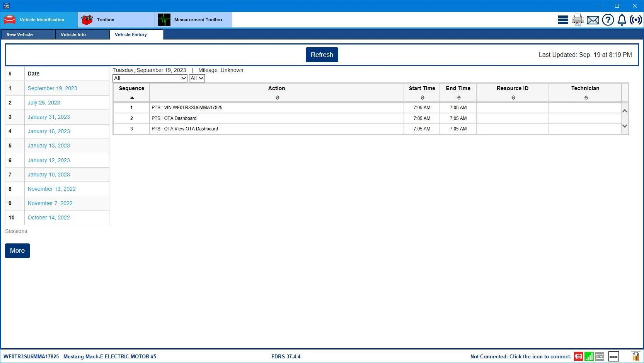This screenshot has height=363, width=644.
Task: Sort the Technician column
Action: (x=586, y=98)
